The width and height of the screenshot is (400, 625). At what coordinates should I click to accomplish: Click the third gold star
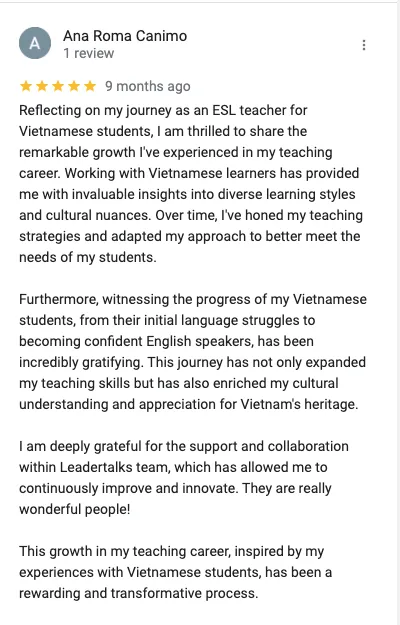(58, 86)
